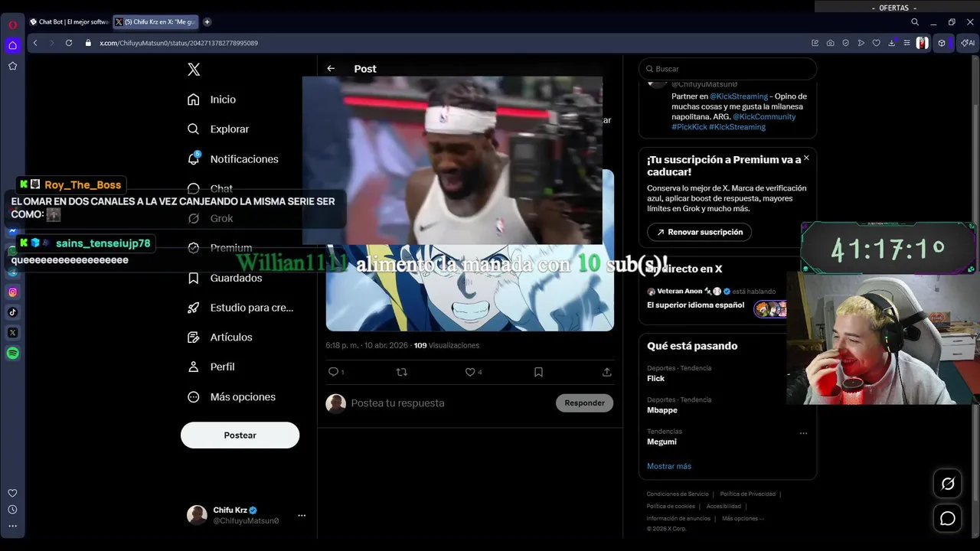Click Renovar suscripción button

coord(699,232)
